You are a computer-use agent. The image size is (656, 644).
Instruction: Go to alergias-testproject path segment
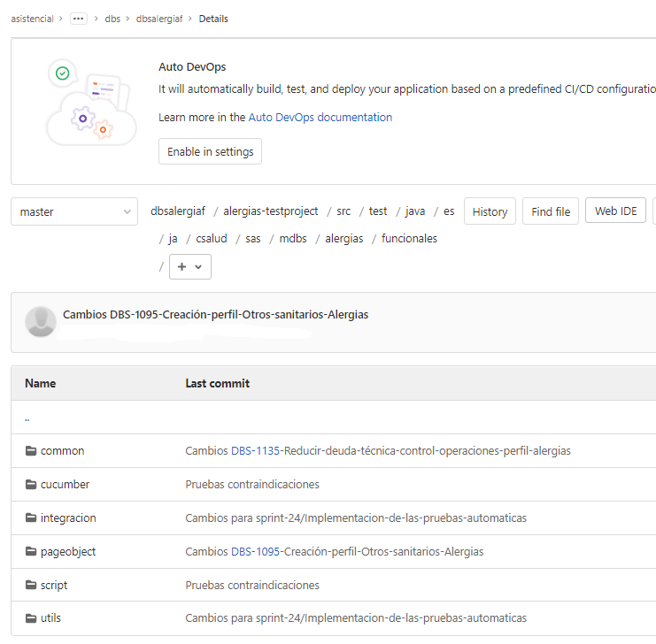point(270,211)
